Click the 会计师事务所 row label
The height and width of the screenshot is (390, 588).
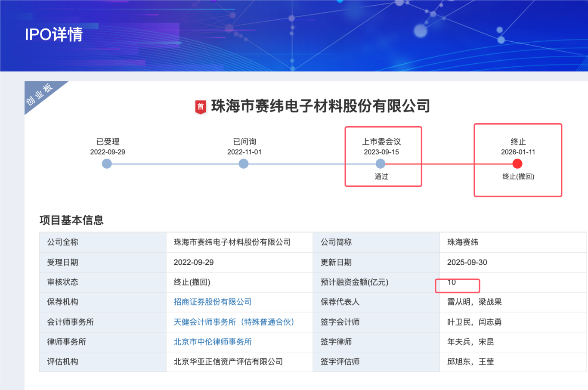[x=71, y=322]
